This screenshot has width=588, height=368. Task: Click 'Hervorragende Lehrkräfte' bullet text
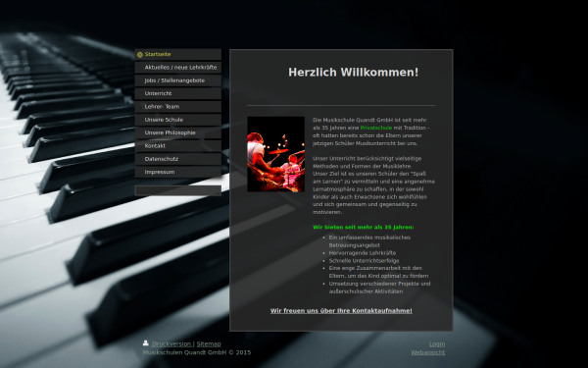tap(363, 253)
